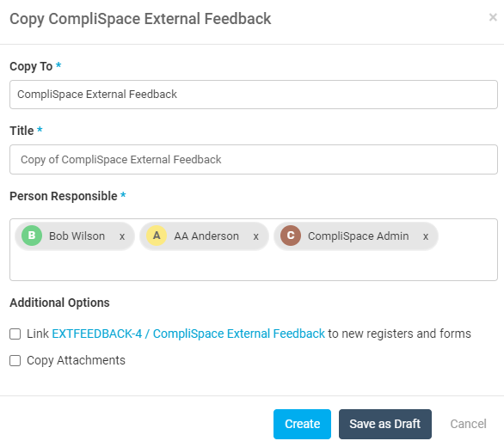This screenshot has width=504, height=447.
Task: Click CompliSpace Admin's brown C avatar
Action: point(291,236)
